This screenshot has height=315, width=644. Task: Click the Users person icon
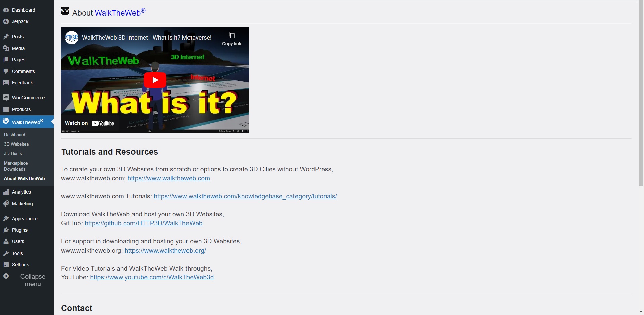pyautogui.click(x=6, y=241)
